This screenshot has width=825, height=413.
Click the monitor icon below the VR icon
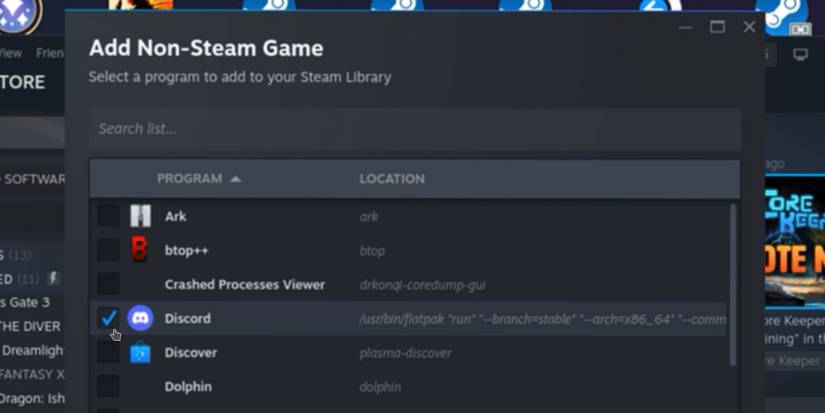(800, 54)
